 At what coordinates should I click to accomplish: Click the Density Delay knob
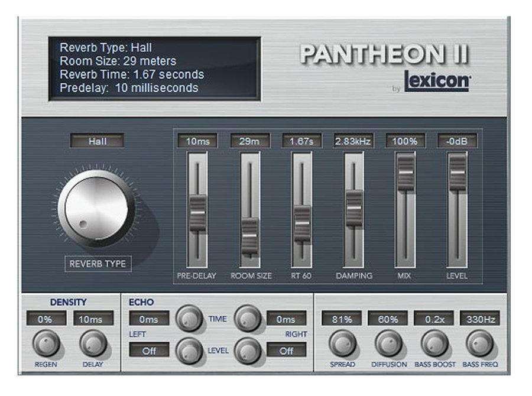[93, 343]
